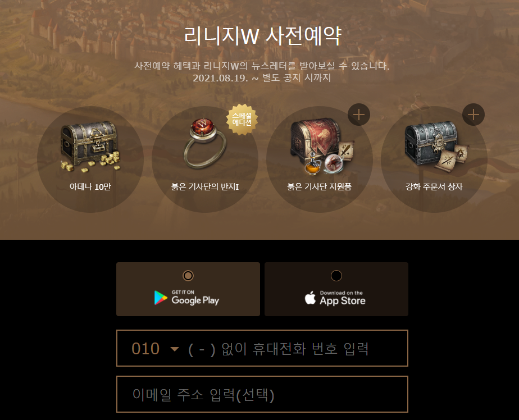Select the Google Play radio button

[x=188, y=276]
